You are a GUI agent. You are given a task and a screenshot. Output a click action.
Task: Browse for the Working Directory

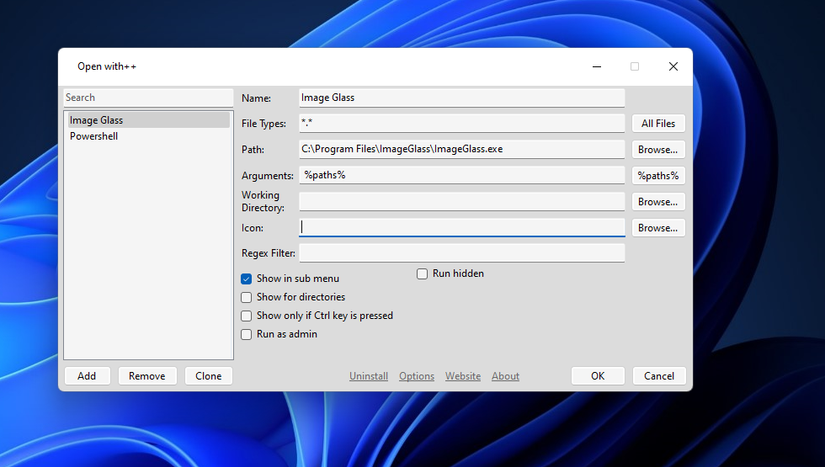(658, 202)
